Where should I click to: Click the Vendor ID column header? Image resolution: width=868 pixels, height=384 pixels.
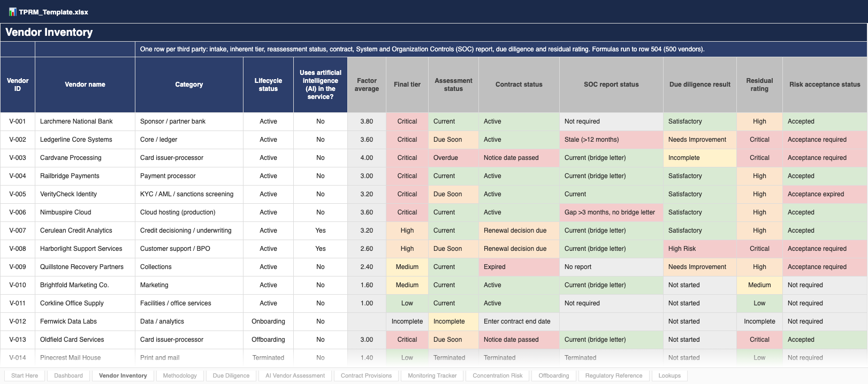[x=18, y=85]
